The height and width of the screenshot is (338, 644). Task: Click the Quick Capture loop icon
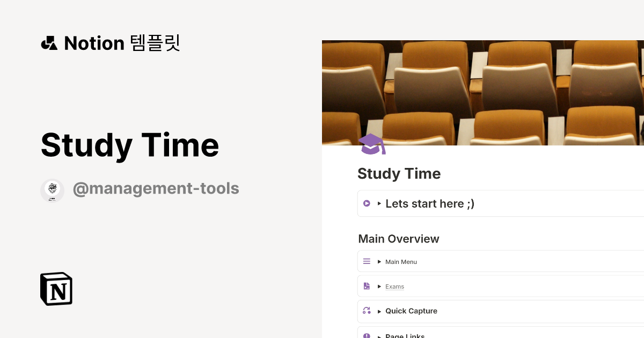pyautogui.click(x=367, y=310)
